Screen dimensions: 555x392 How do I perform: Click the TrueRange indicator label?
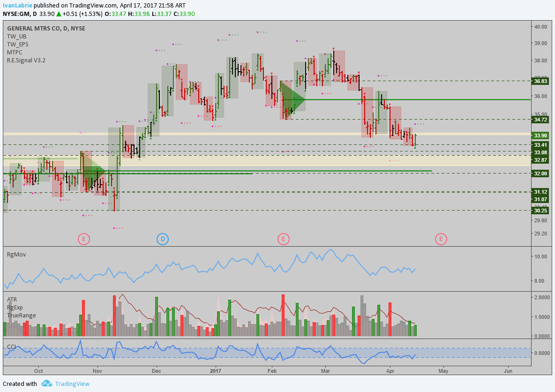[21, 315]
